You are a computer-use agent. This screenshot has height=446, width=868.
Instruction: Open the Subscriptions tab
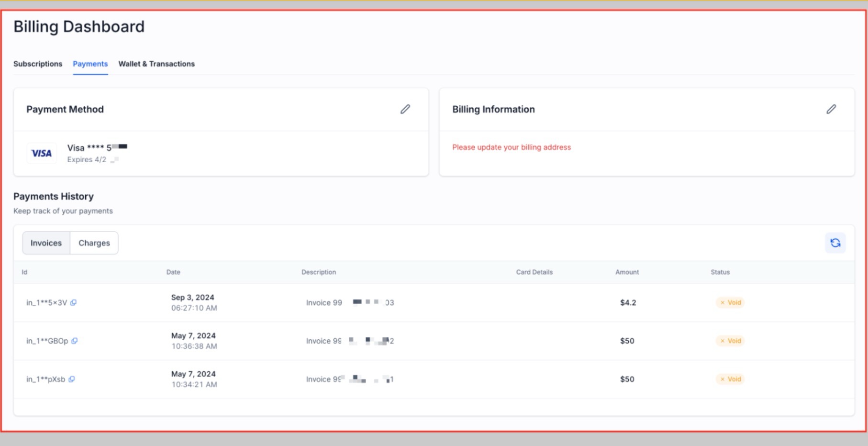tap(38, 64)
